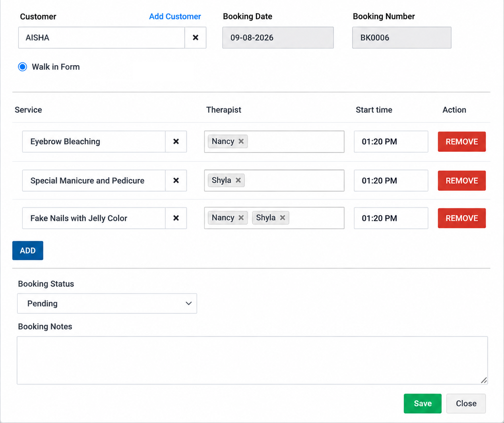
Task: Click the Booking Notes resize handle
Action: point(484,380)
